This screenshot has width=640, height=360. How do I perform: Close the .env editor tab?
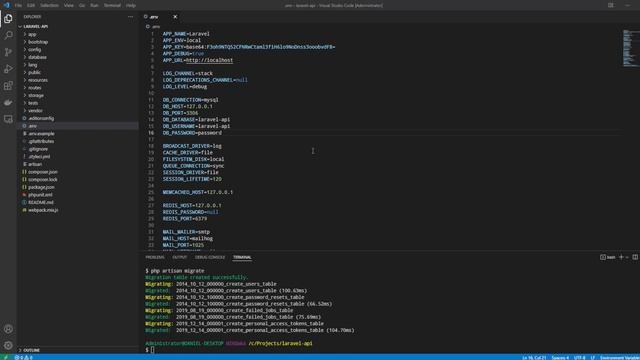click(x=175, y=17)
